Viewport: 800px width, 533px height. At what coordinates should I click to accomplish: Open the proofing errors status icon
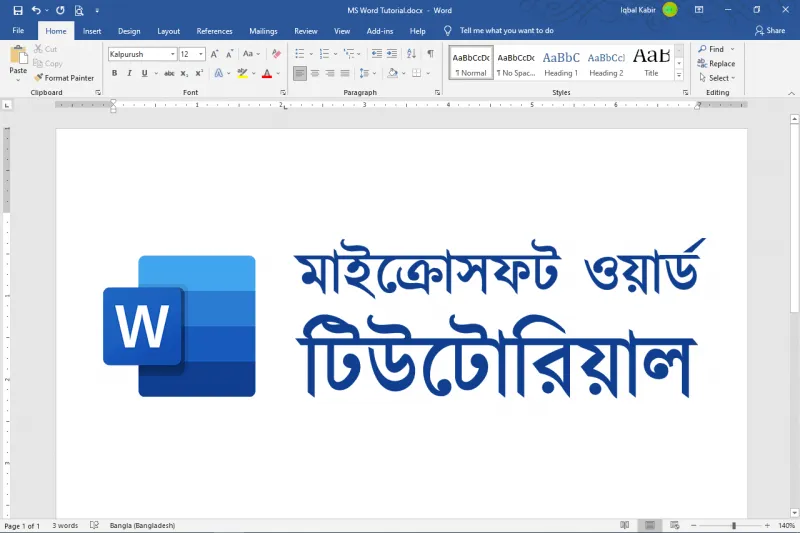pos(94,525)
